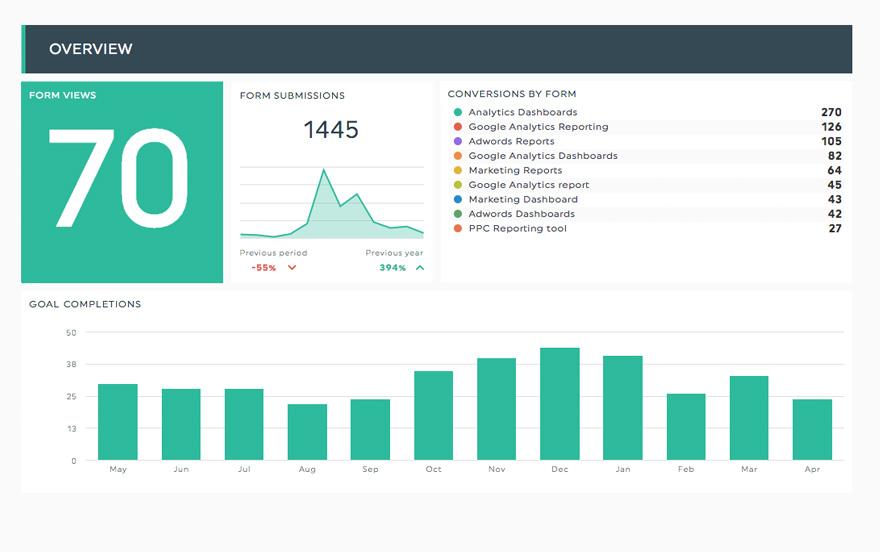This screenshot has width=880, height=552.
Task: Click the Conversions by Form heading
Action: click(512, 94)
